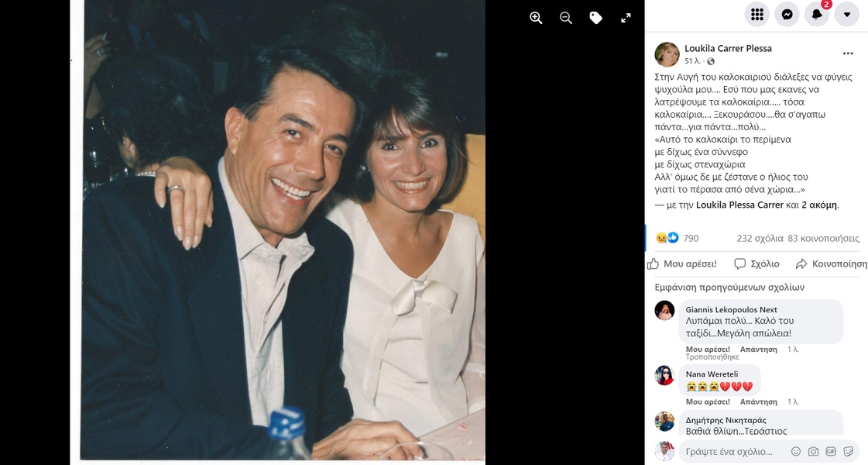Enter fullscreen photo view

pyautogui.click(x=626, y=18)
